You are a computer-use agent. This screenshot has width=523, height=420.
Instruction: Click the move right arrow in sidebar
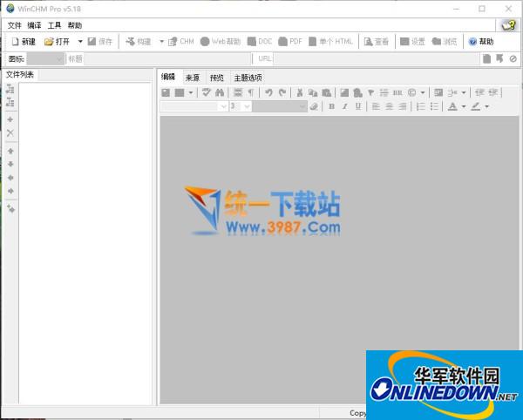click(x=10, y=191)
